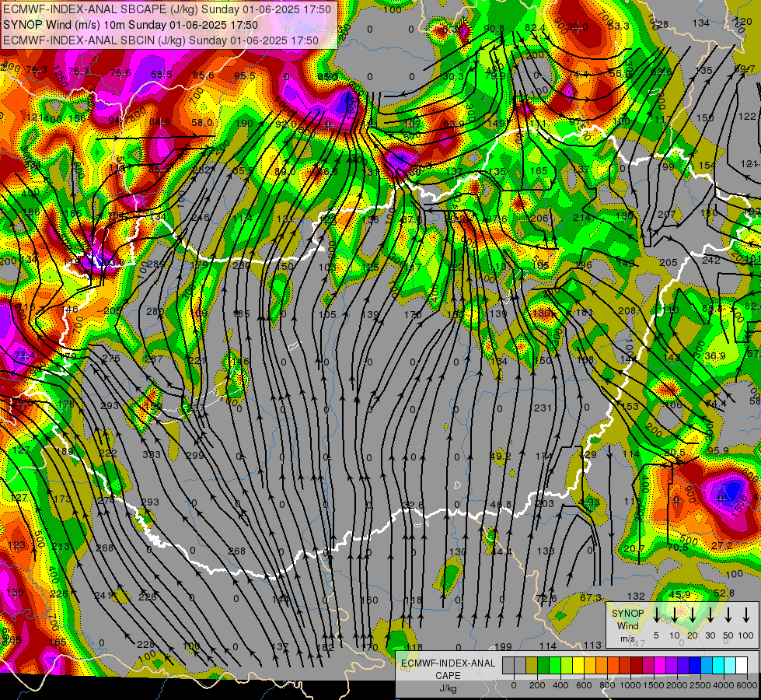Select the SBCAPE title line at top
The height and width of the screenshot is (700, 761).
pos(167,9)
